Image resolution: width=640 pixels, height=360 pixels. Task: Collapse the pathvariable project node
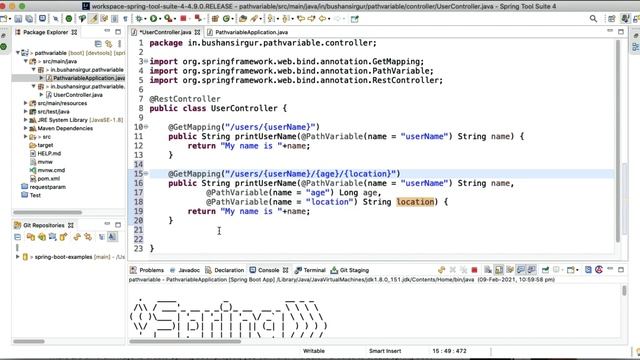point(18,53)
